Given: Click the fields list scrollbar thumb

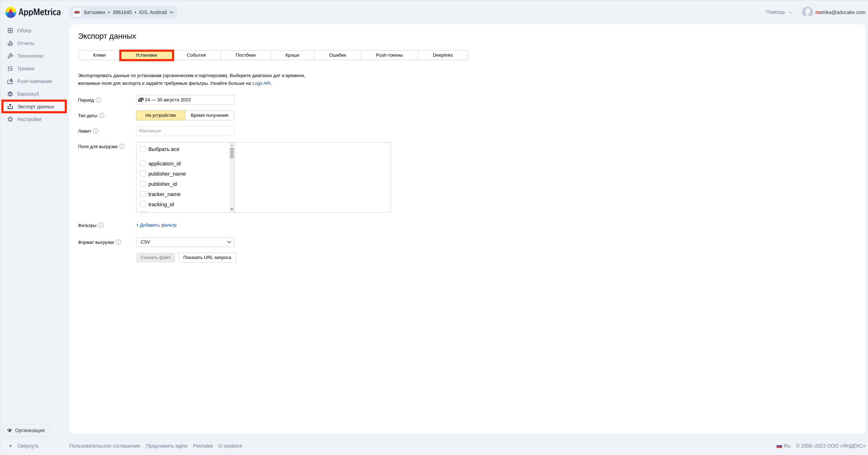Looking at the screenshot, I should (x=232, y=153).
